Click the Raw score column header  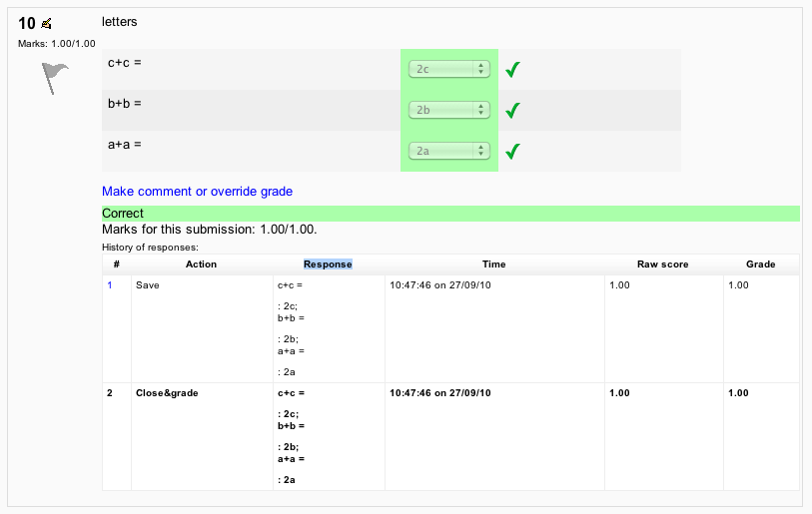(x=663, y=264)
